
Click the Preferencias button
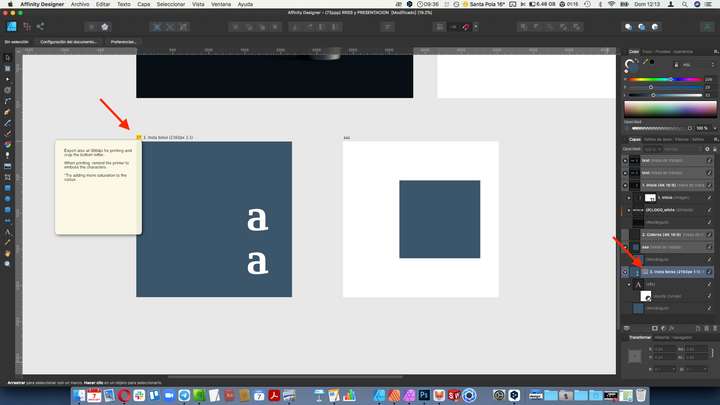point(123,42)
